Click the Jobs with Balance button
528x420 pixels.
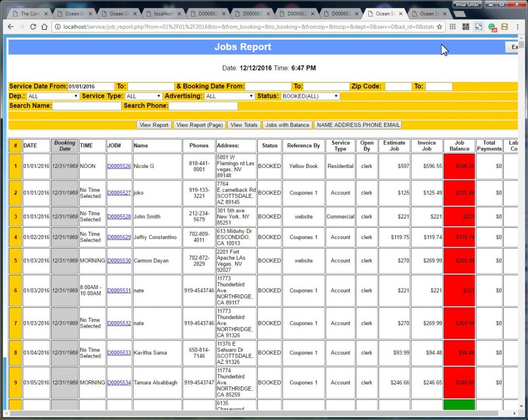click(x=287, y=125)
